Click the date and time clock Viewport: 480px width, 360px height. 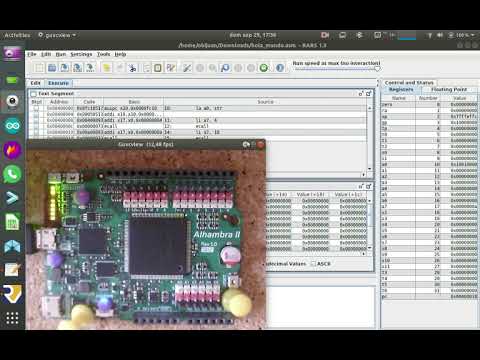tap(252, 35)
